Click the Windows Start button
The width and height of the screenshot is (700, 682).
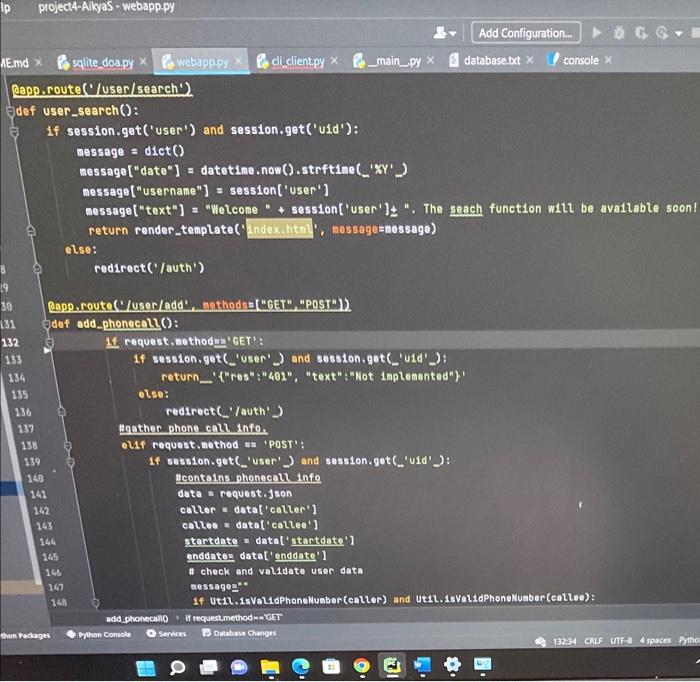tap(146, 668)
